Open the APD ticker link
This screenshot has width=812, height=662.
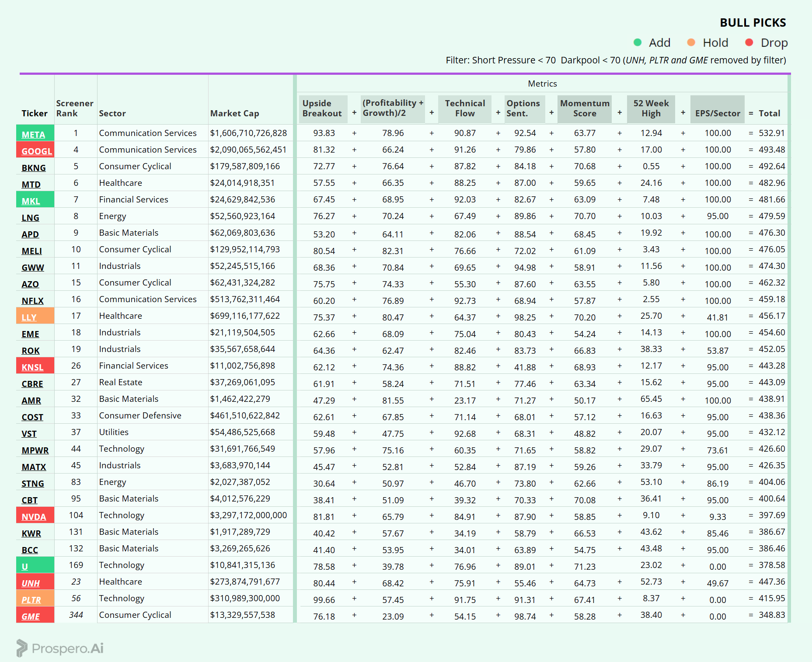(x=30, y=234)
